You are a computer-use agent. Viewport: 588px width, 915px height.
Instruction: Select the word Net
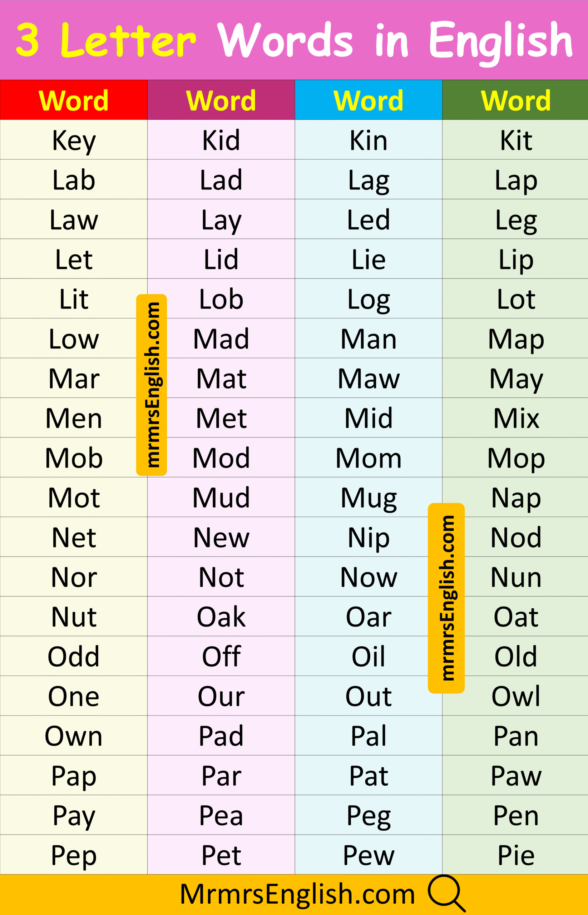(x=74, y=538)
